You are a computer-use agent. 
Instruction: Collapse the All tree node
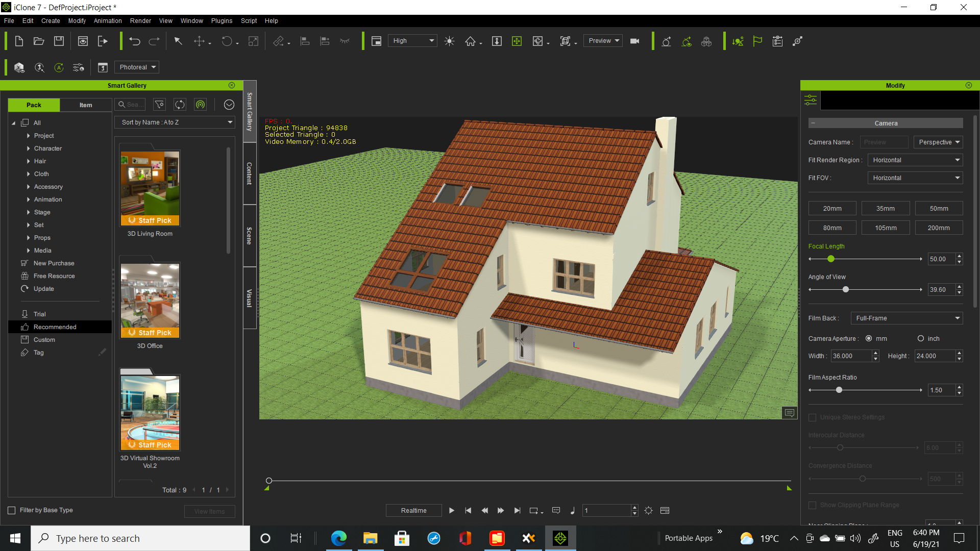[14, 123]
